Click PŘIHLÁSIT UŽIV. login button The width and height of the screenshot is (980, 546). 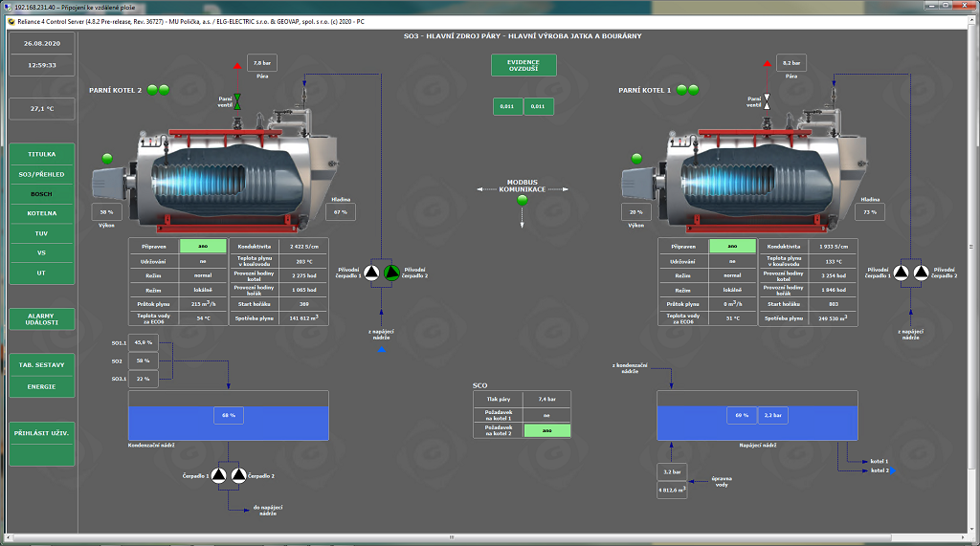[42, 433]
